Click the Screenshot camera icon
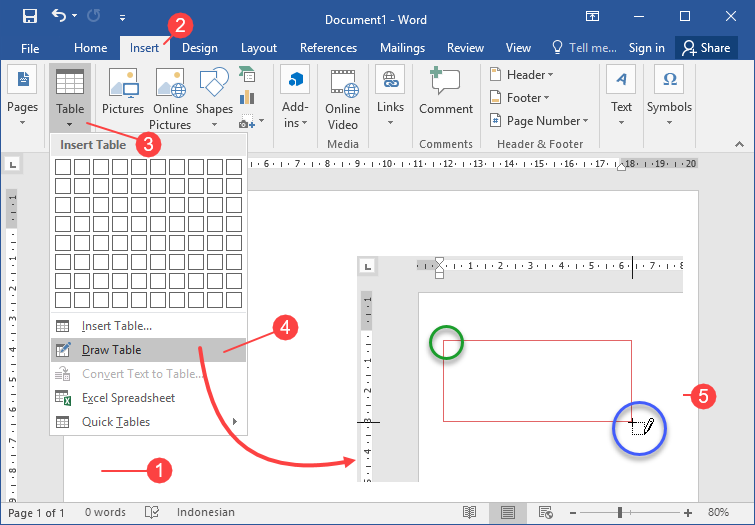This screenshot has width=755, height=525. click(247, 121)
